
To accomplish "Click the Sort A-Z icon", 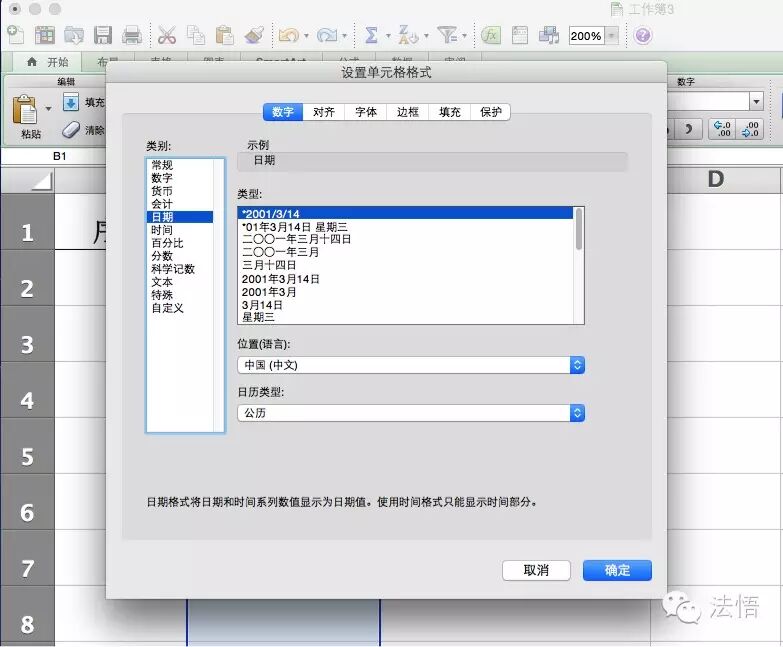I will tap(407, 35).
